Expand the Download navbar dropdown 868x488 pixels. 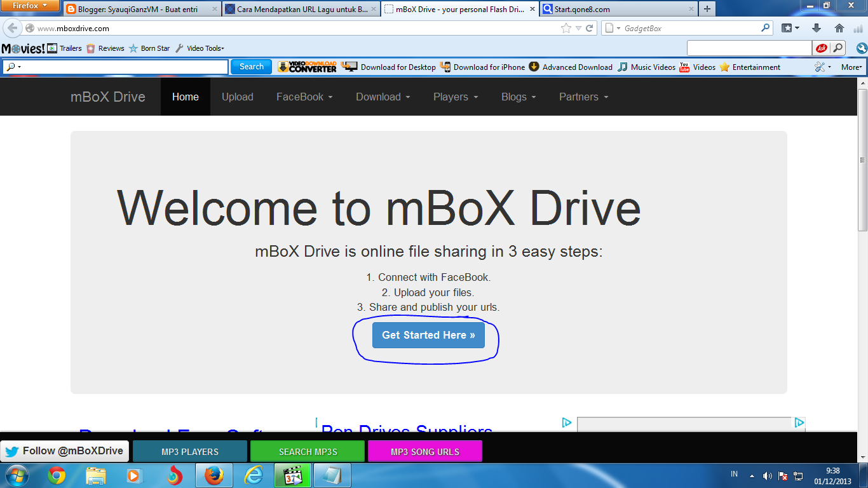coord(383,97)
